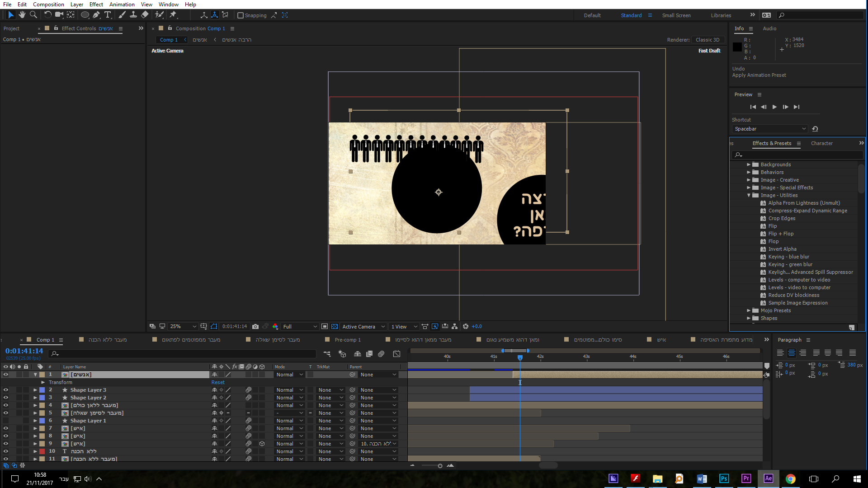Image resolution: width=868 pixels, height=488 pixels.
Task: Click the snapshot camera icon
Action: [255, 326]
